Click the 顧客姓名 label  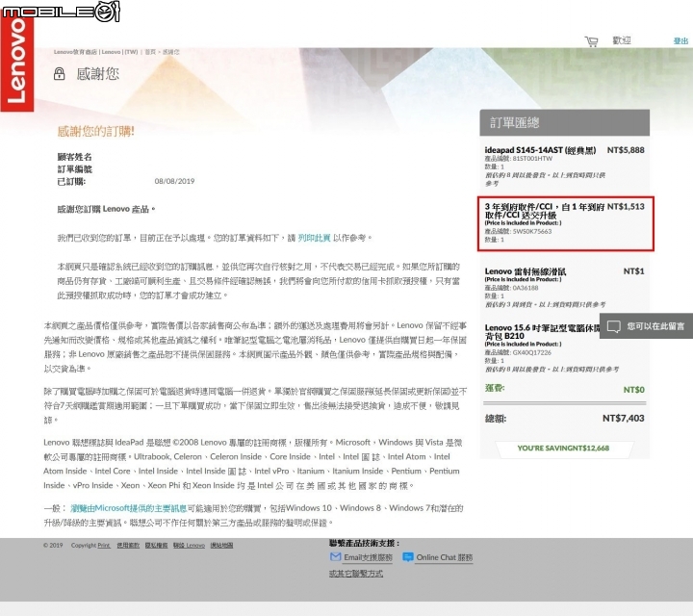click(x=75, y=157)
